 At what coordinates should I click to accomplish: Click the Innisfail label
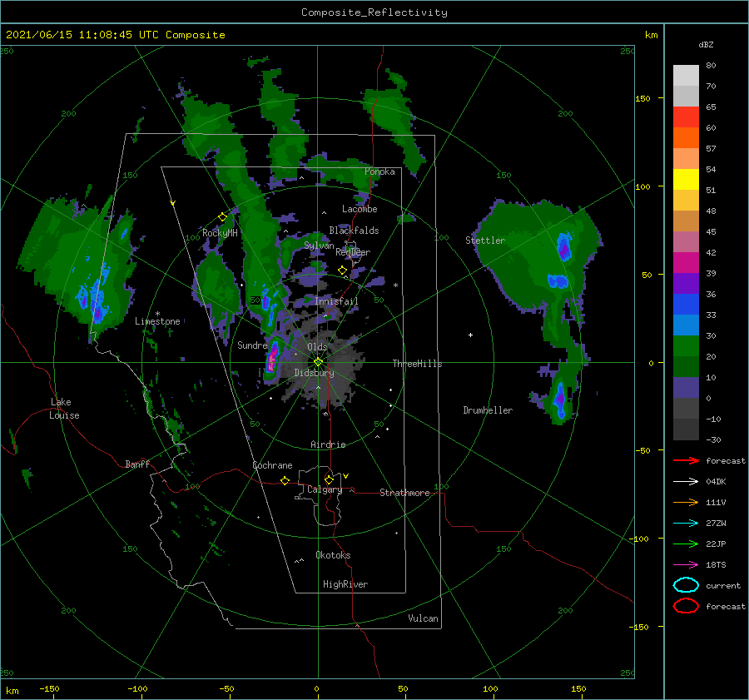point(336,301)
